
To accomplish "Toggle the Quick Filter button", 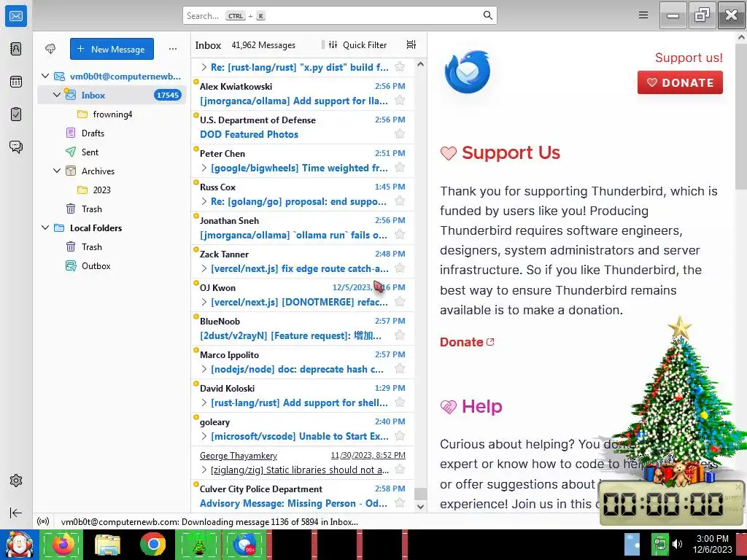I will point(357,44).
